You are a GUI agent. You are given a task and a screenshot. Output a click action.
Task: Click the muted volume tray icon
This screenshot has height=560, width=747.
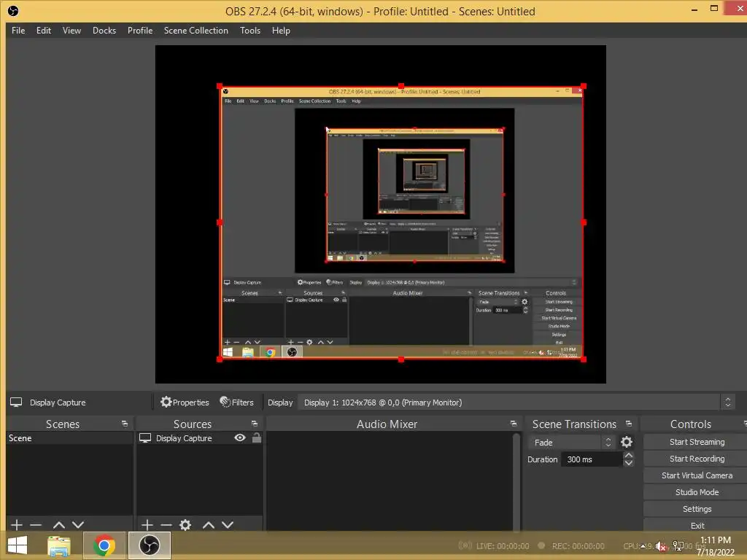pos(660,546)
